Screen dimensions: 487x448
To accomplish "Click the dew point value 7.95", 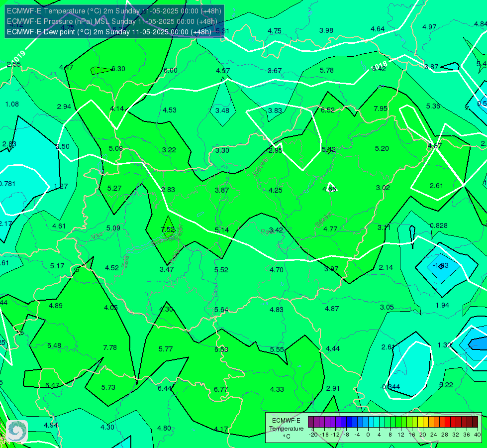I will (x=381, y=109).
